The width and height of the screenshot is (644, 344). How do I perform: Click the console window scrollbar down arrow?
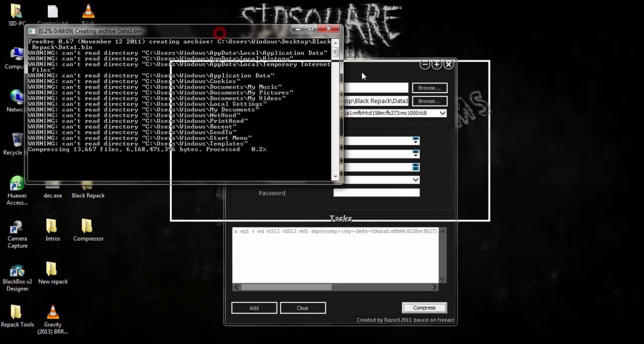[335, 177]
